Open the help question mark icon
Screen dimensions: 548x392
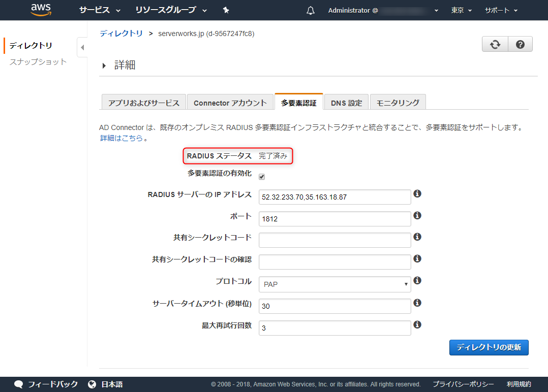[520, 45]
